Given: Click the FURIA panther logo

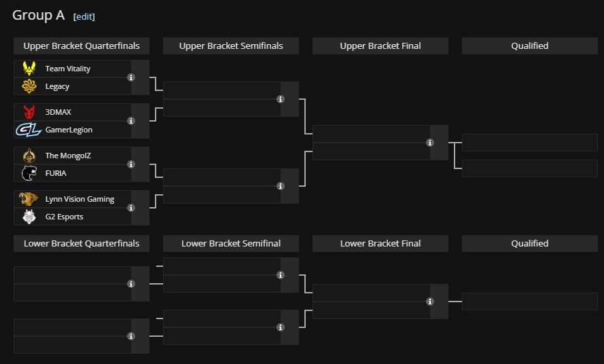Looking at the screenshot, I should point(29,173).
